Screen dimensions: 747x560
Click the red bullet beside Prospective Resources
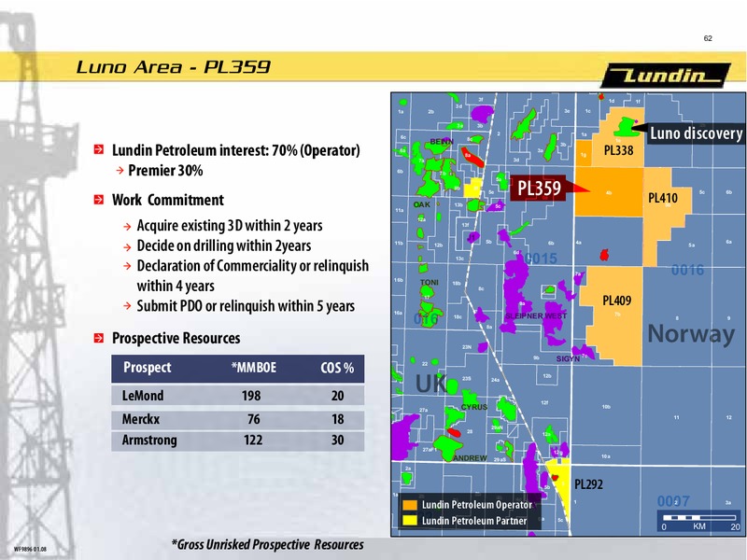click(x=99, y=338)
